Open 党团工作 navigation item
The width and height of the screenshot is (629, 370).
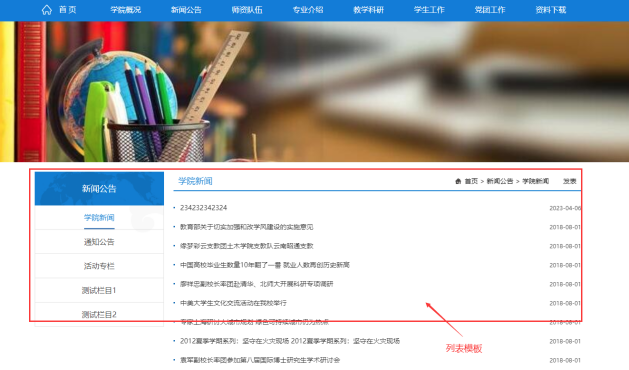(490, 10)
